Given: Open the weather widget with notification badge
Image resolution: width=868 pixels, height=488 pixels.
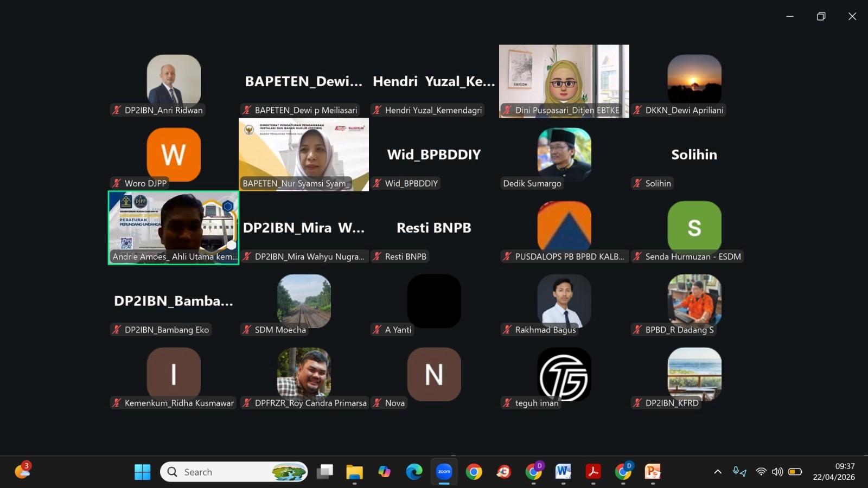Looking at the screenshot, I should [22, 471].
